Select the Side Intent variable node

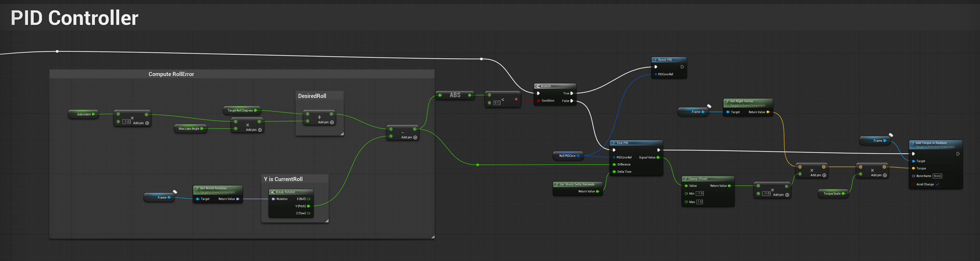83,114
